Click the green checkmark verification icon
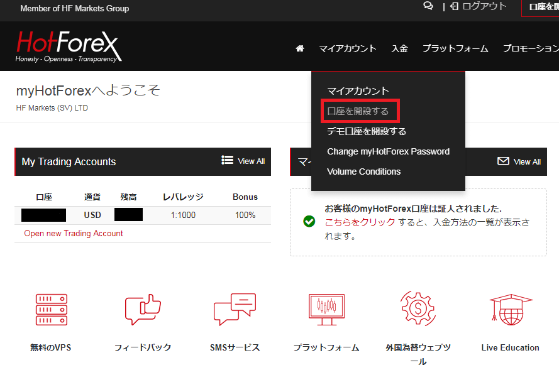Image resolution: width=559 pixels, height=392 pixels. 309,222
